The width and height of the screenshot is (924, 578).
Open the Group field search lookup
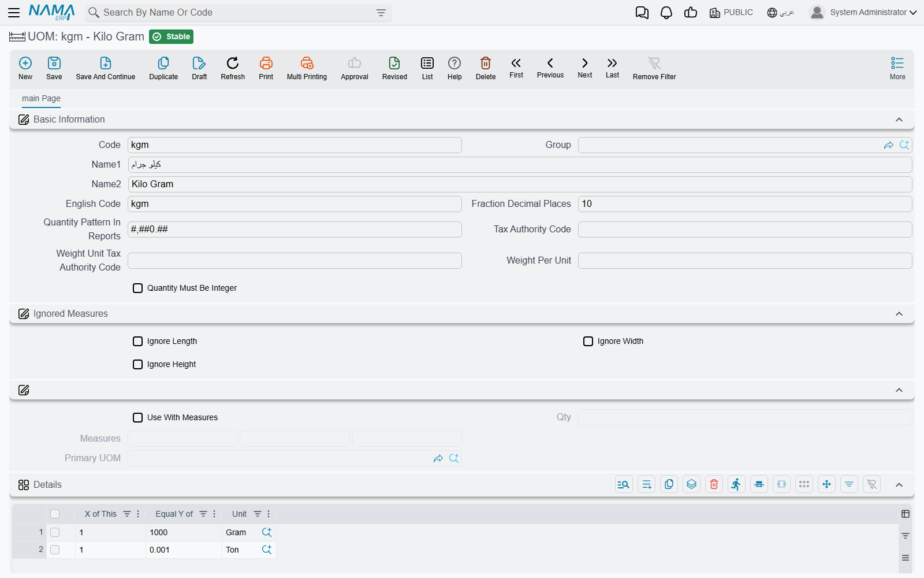coord(904,145)
